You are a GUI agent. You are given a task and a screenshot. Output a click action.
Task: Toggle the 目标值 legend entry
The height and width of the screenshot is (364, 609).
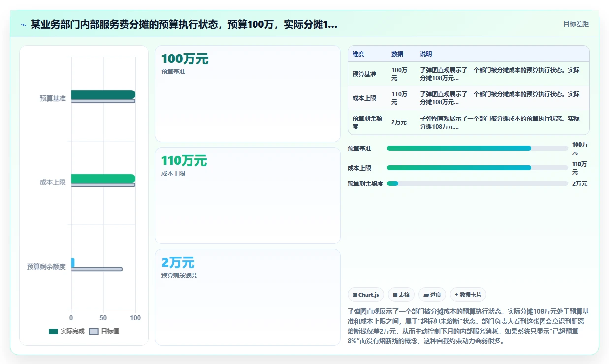[104, 331]
